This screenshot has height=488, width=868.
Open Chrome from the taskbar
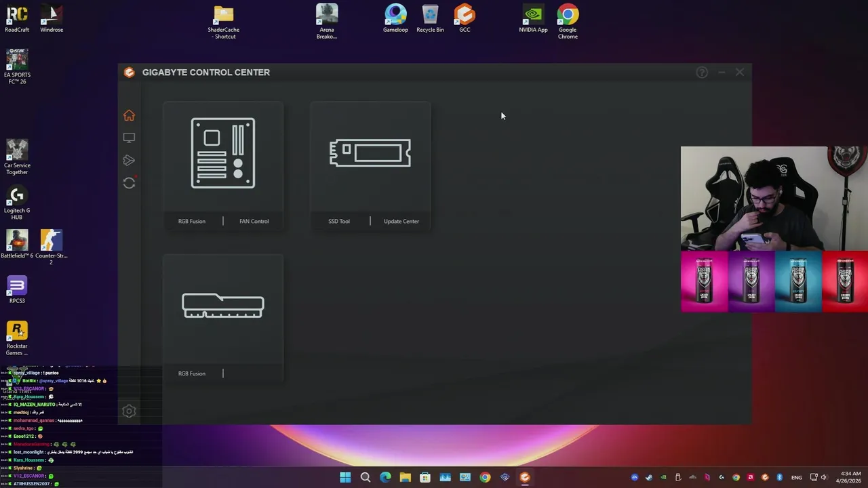485,477
